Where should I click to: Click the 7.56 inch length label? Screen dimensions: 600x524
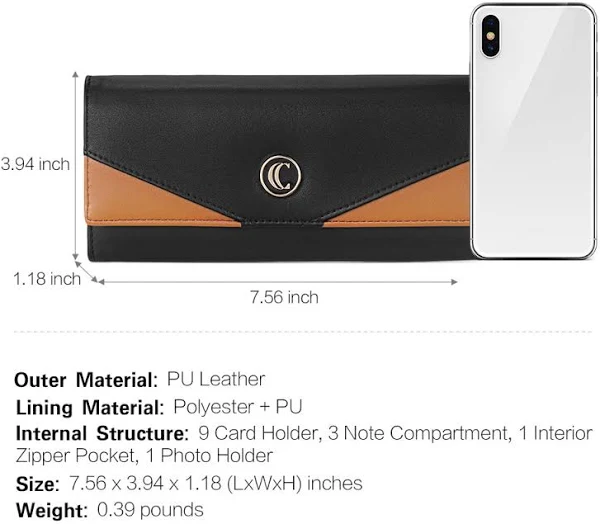284,297
